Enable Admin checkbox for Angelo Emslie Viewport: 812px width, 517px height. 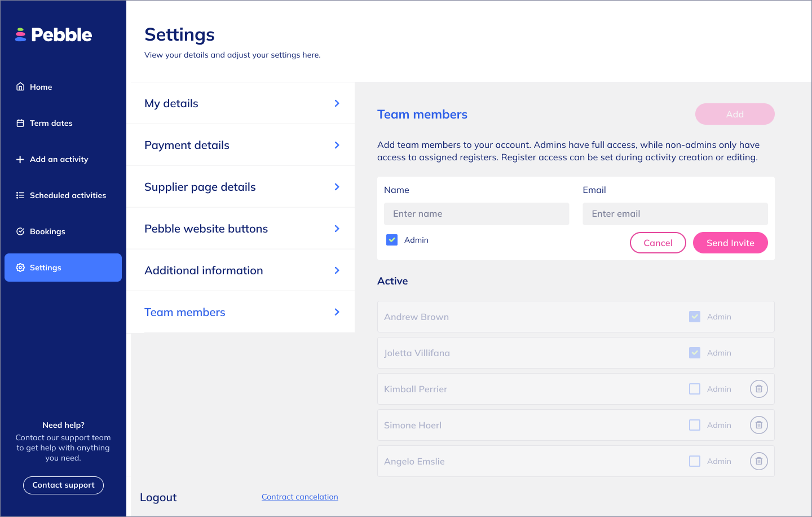tap(695, 461)
